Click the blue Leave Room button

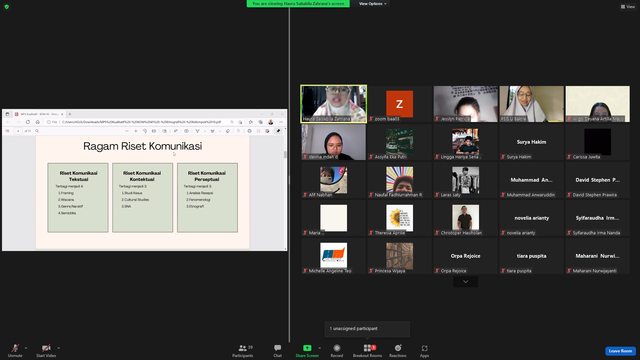620,351
